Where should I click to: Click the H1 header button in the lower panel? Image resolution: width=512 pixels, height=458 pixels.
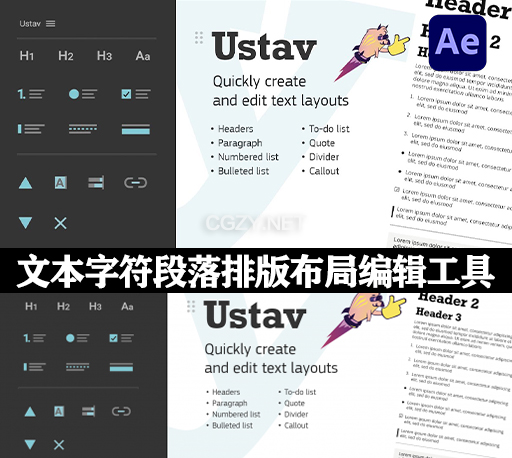(31, 306)
